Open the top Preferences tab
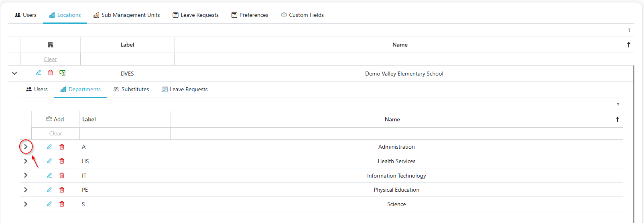Viewport: 644px width, 223px height. tap(250, 15)
